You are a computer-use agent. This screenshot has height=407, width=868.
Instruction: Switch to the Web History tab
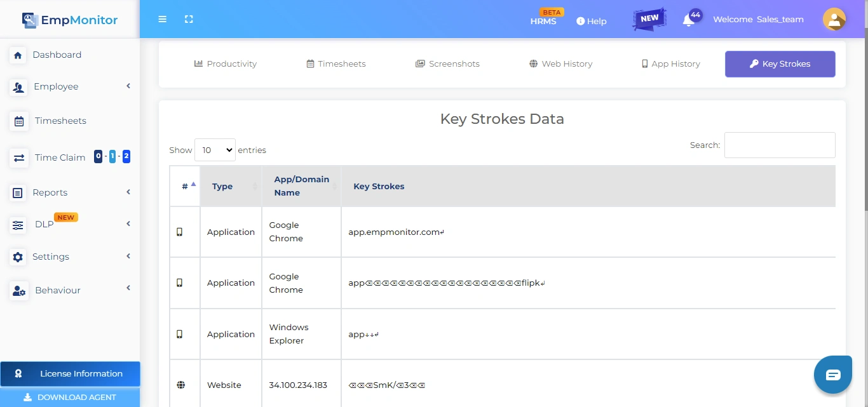click(x=560, y=63)
